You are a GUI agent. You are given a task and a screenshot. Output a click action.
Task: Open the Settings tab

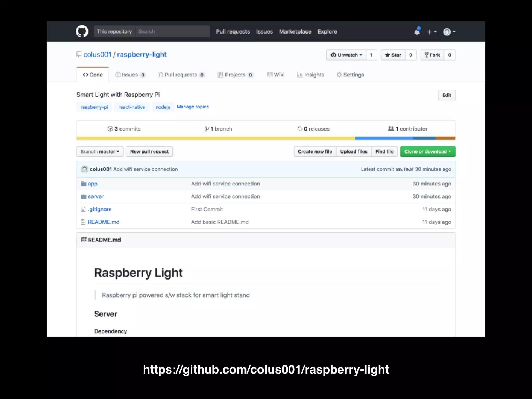350,75
